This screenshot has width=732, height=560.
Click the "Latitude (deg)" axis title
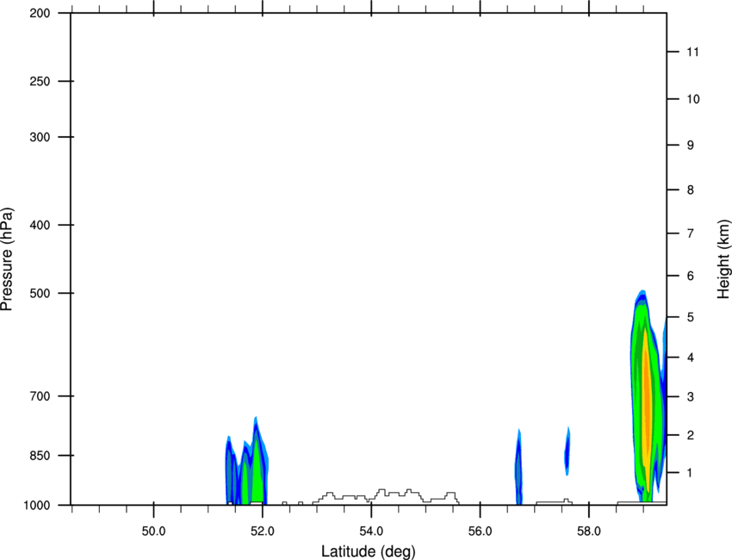click(x=369, y=551)
